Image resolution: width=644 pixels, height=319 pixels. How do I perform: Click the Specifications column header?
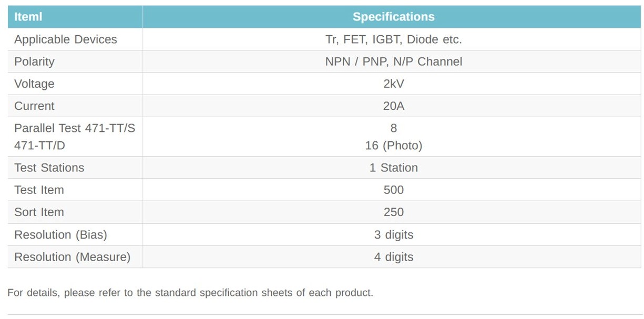(x=393, y=17)
